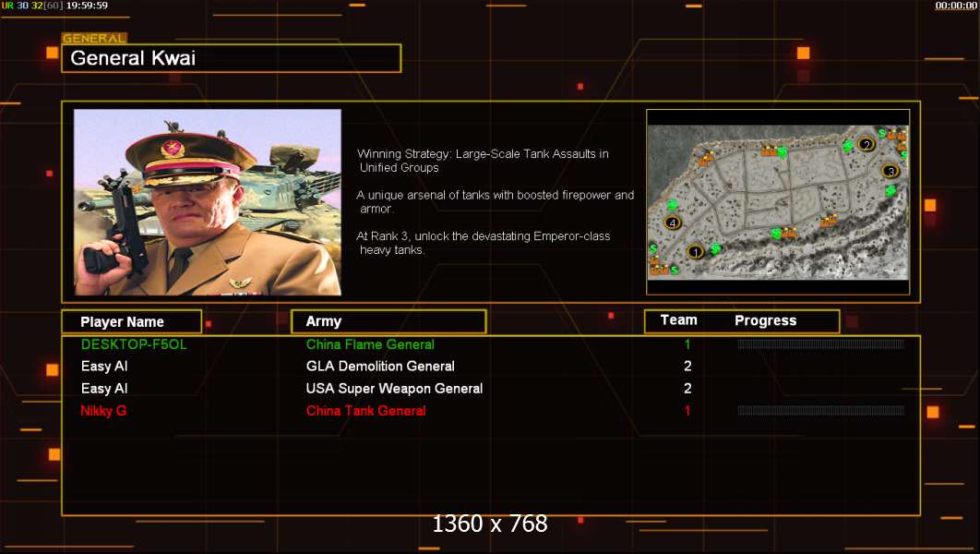Click the lone orange building icon on the southern ridge
The image size is (980, 554).
(829, 220)
